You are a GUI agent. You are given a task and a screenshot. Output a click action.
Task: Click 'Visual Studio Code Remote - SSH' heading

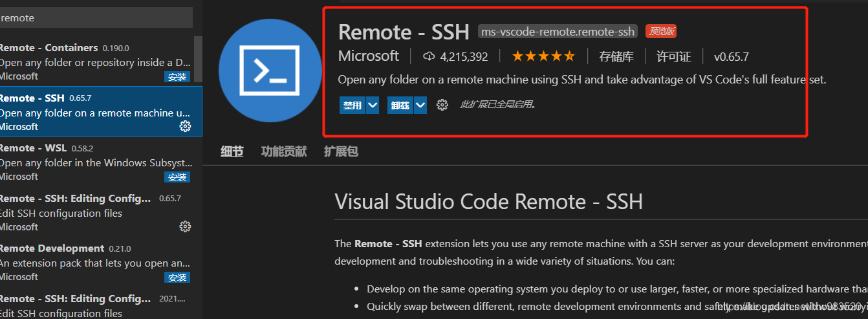coord(489,202)
